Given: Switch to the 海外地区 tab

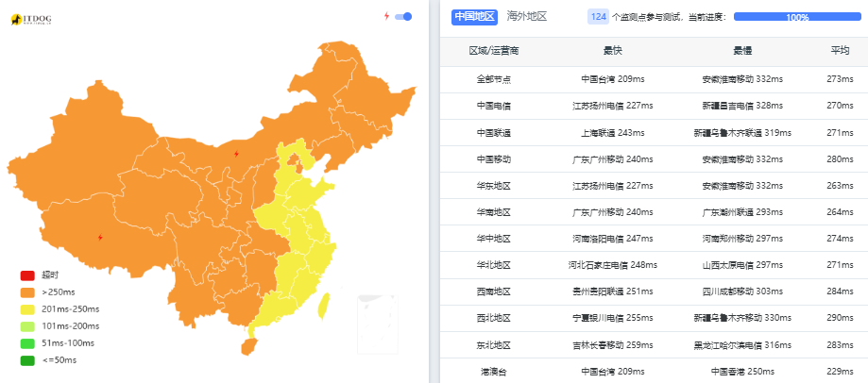Looking at the screenshot, I should tap(527, 17).
